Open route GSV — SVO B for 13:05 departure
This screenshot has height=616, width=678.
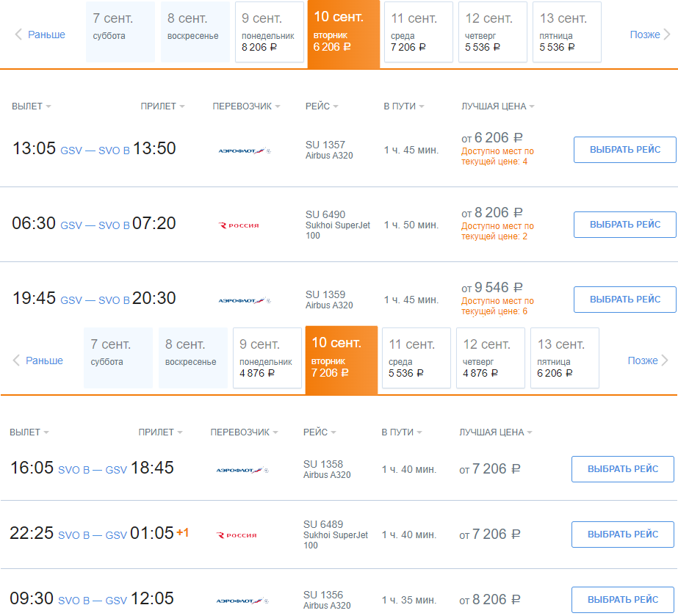(95, 151)
